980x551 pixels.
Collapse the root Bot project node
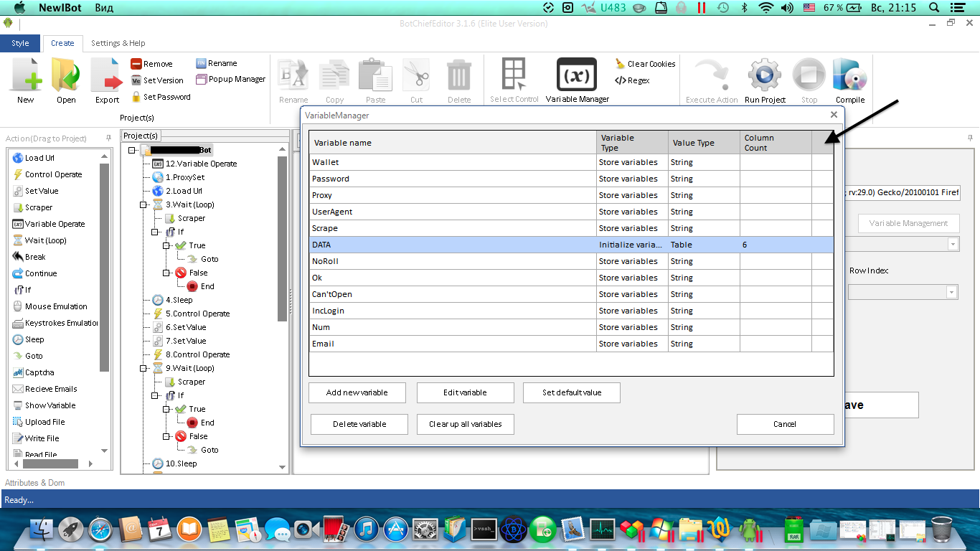[x=132, y=150]
